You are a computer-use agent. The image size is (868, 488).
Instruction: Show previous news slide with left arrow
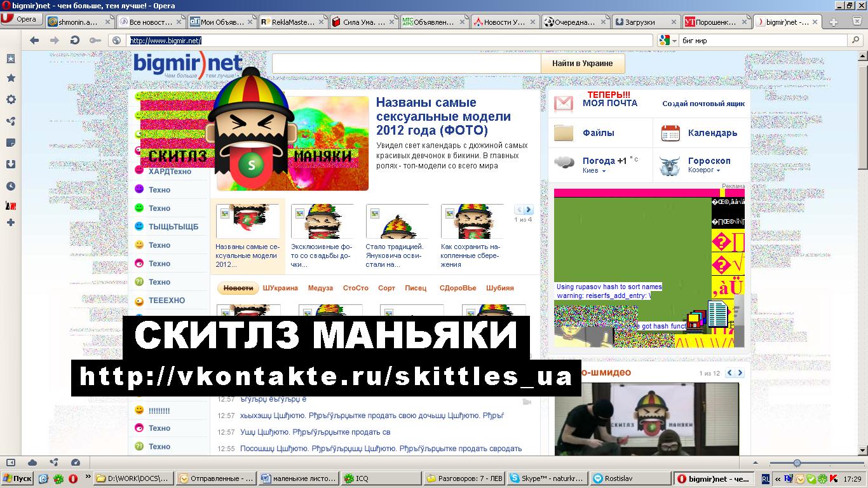point(519,210)
